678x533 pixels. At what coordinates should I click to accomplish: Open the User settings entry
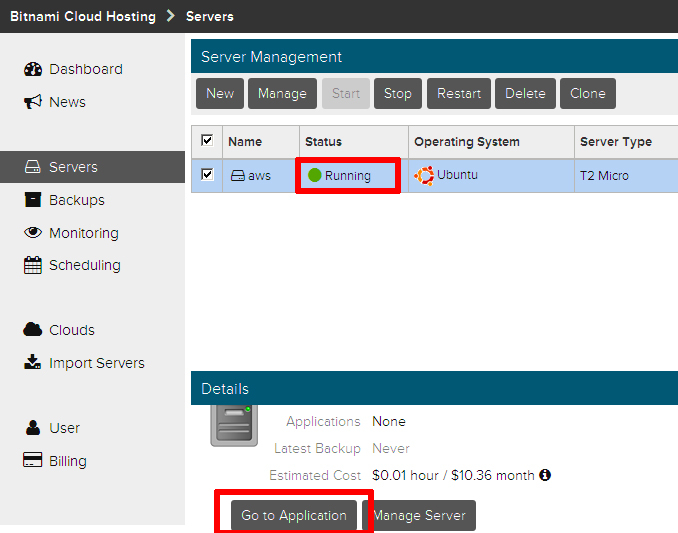(64, 428)
